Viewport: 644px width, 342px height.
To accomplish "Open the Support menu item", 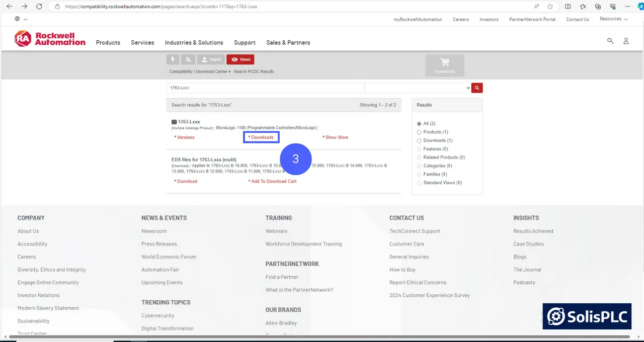I will [245, 43].
